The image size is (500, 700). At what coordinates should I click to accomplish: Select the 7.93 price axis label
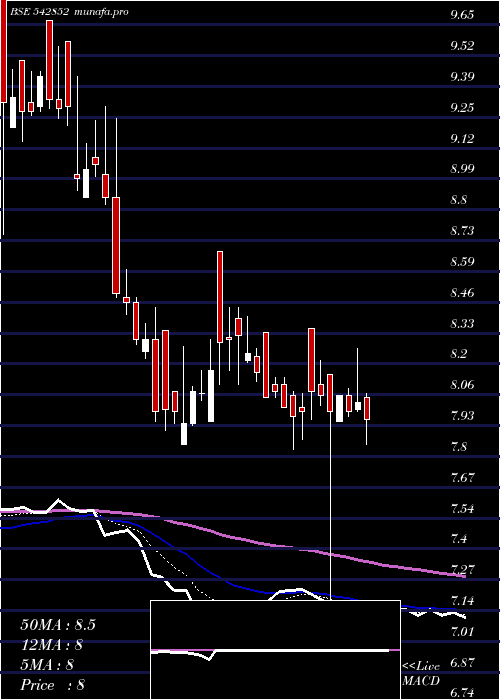[462, 416]
